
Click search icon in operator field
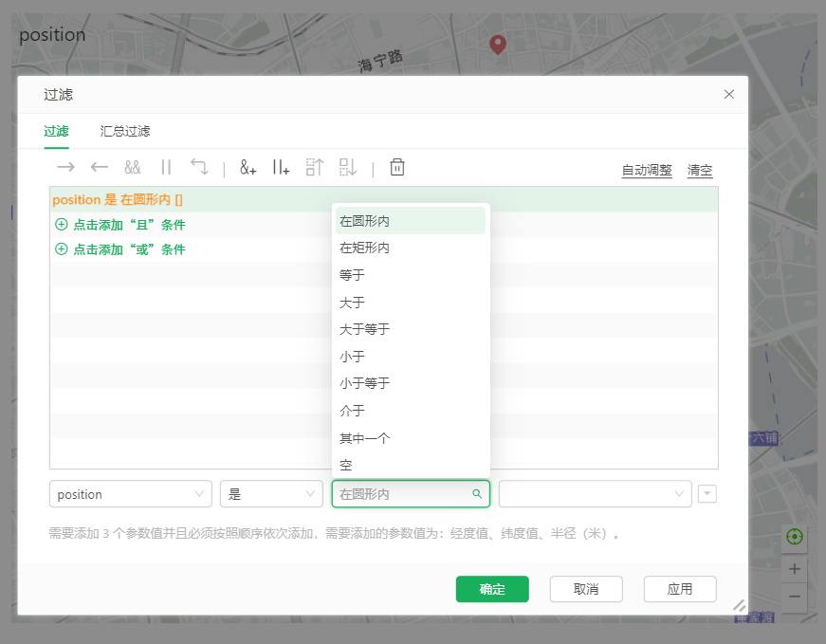pyautogui.click(x=477, y=494)
